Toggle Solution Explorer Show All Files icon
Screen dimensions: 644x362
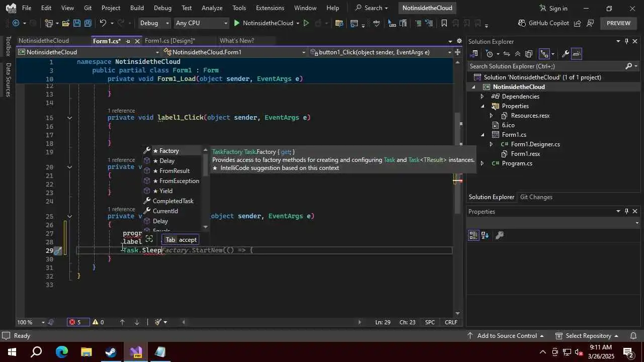click(528, 54)
